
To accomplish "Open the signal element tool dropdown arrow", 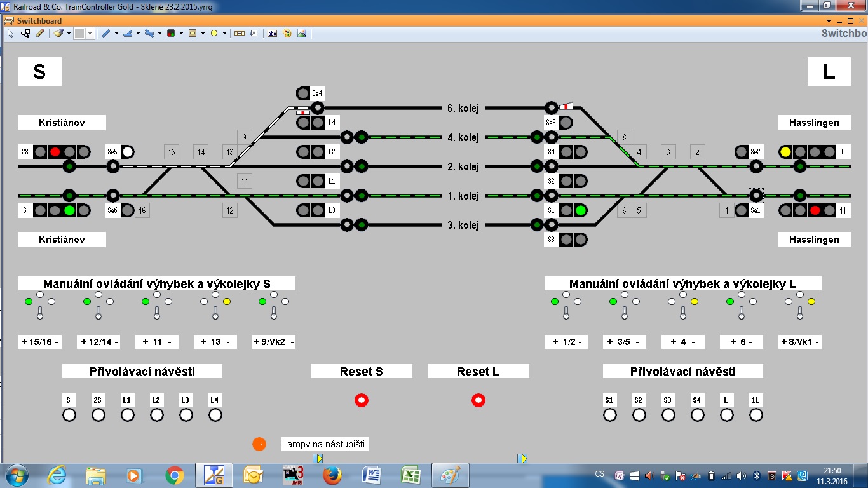I will click(x=181, y=34).
